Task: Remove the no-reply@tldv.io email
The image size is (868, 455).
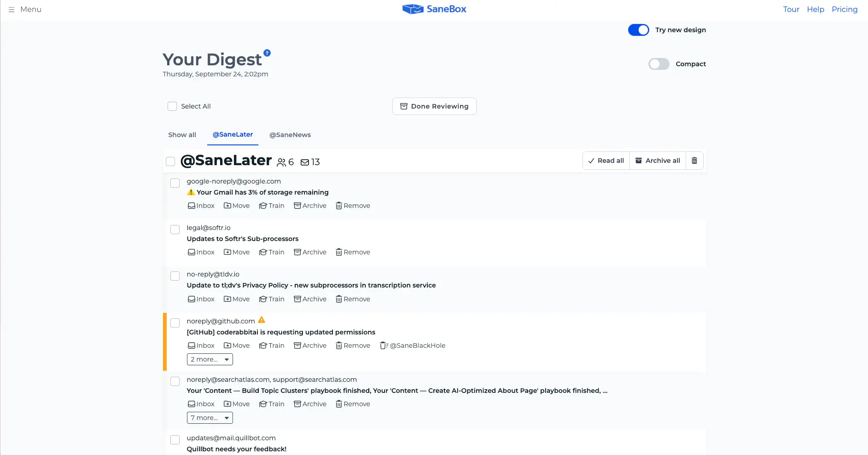Action: (353, 299)
